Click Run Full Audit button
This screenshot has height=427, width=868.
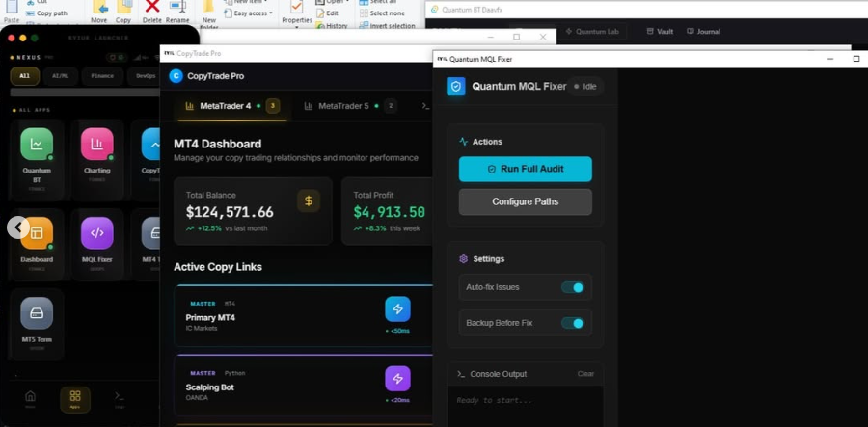pyautogui.click(x=526, y=170)
